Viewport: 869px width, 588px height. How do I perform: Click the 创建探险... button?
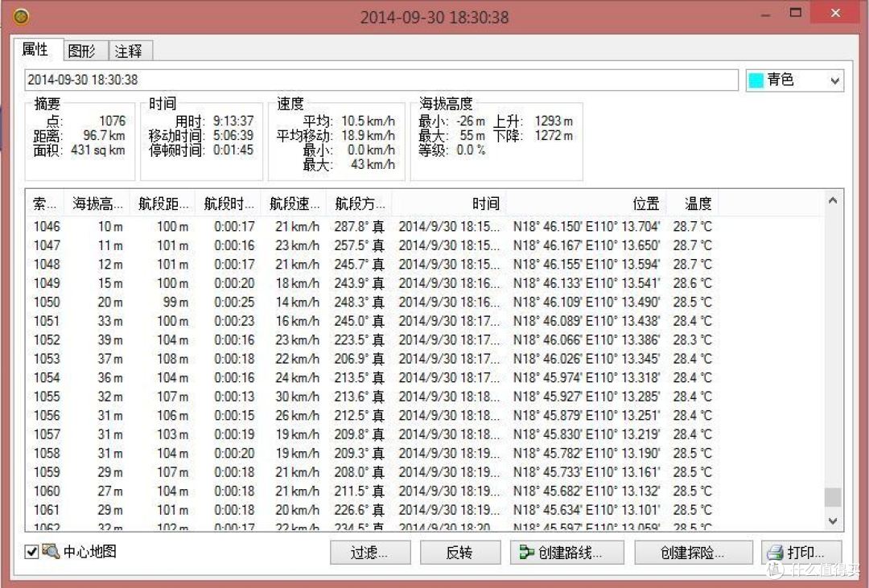(x=694, y=553)
